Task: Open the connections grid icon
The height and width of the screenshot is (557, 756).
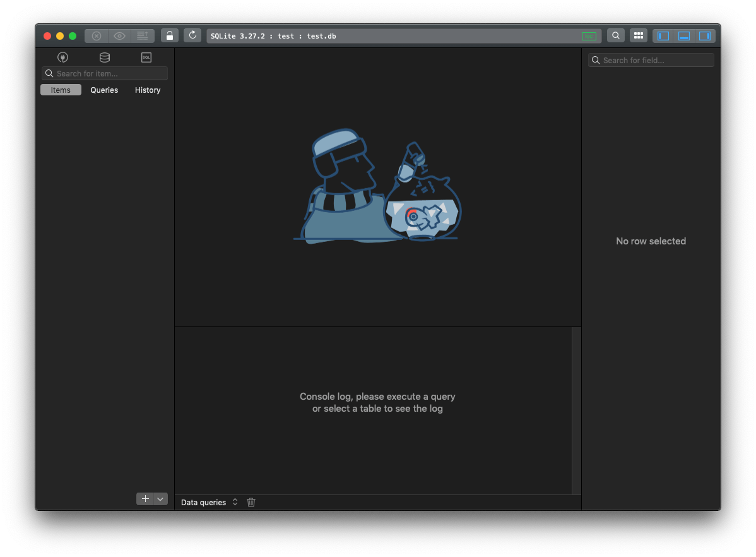Action: click(638, 36)
